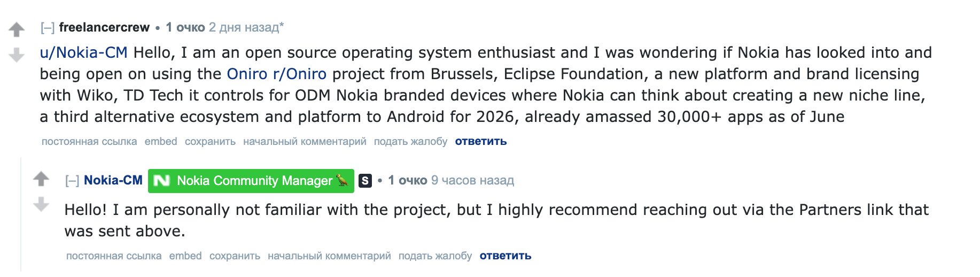Open the Oniro project link

[x=247, y=74]
